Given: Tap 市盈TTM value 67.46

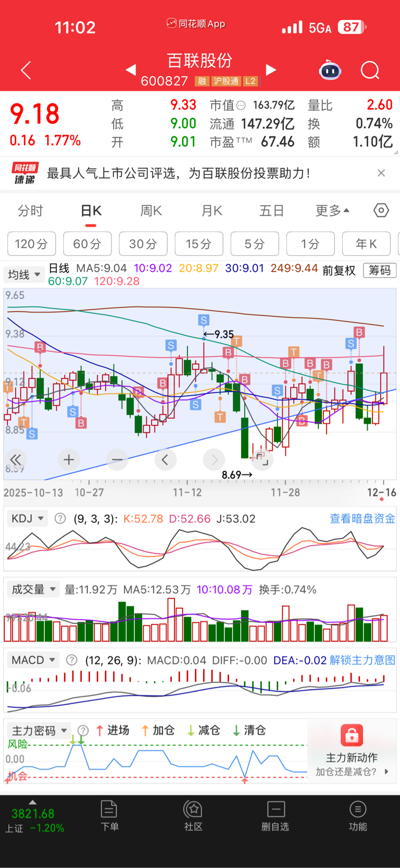Looking at the screenshot, I should (x=278, y=142).
